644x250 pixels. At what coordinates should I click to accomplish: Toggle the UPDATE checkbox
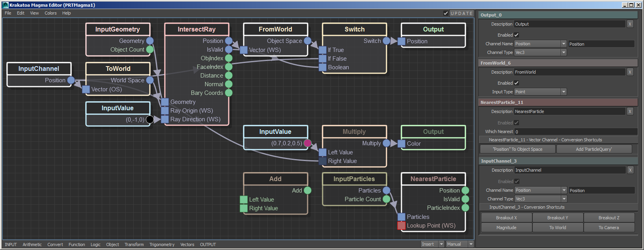pyautogui.click(x=446, y=13)
